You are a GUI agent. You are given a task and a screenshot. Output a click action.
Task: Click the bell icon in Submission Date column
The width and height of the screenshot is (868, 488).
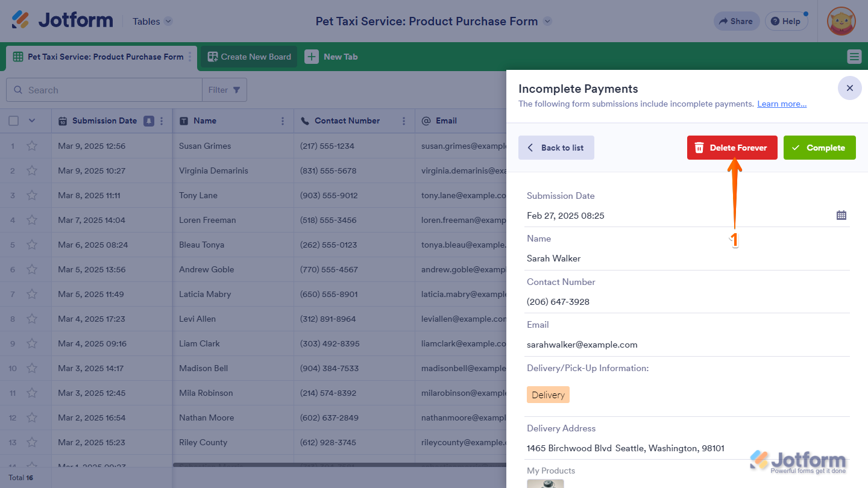[x=149, y=121]
